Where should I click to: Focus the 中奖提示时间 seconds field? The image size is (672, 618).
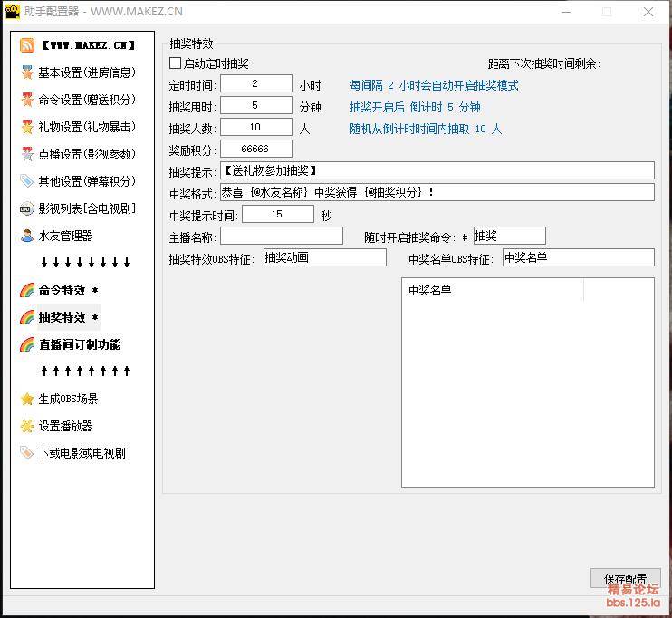(278, 214)
